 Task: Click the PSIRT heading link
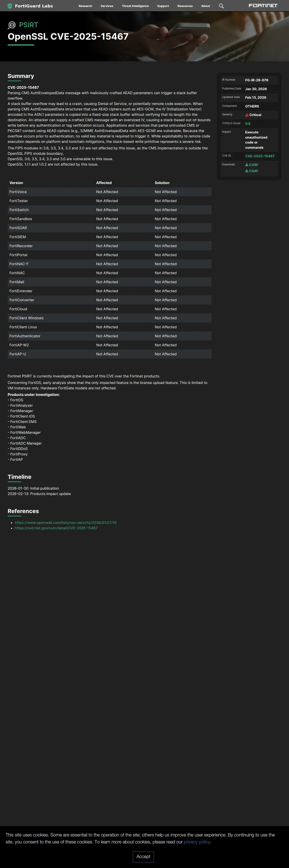point(29,25)
